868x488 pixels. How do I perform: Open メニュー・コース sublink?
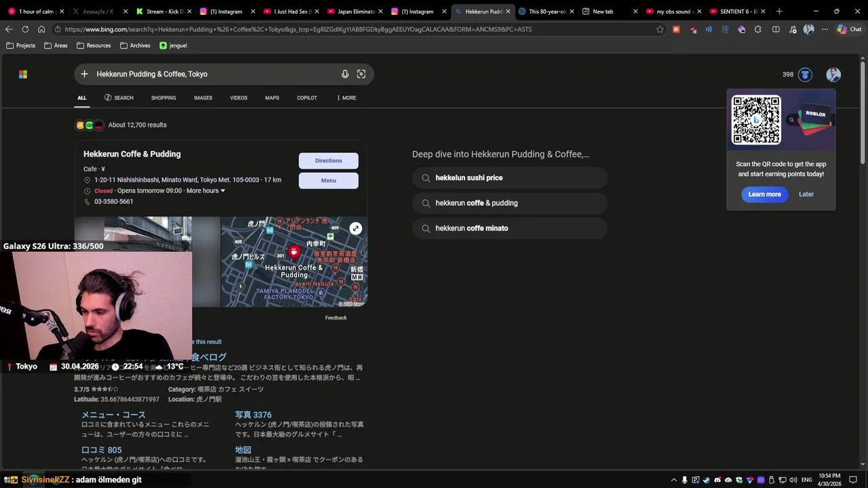[113, 415]
